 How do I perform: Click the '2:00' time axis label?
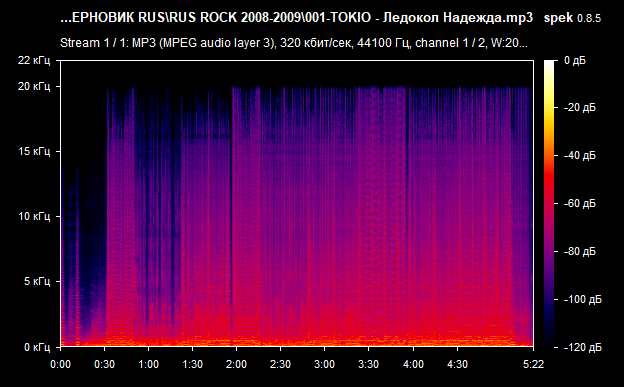coord(236,364)
